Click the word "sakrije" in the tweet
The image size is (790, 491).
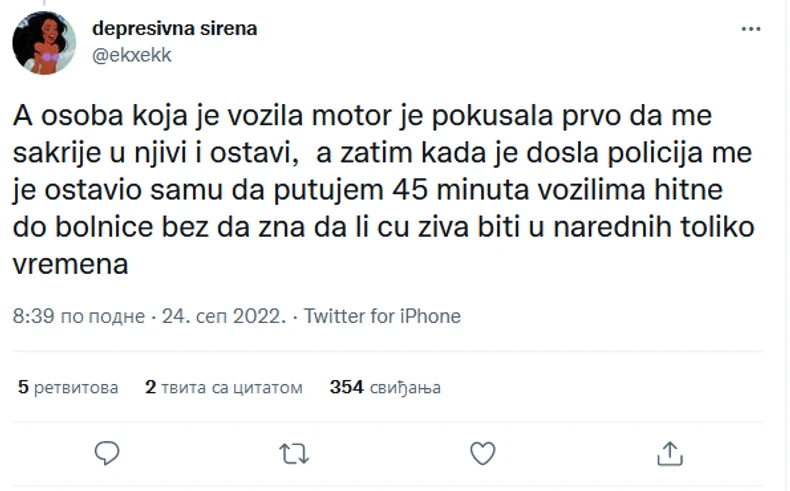57,153
